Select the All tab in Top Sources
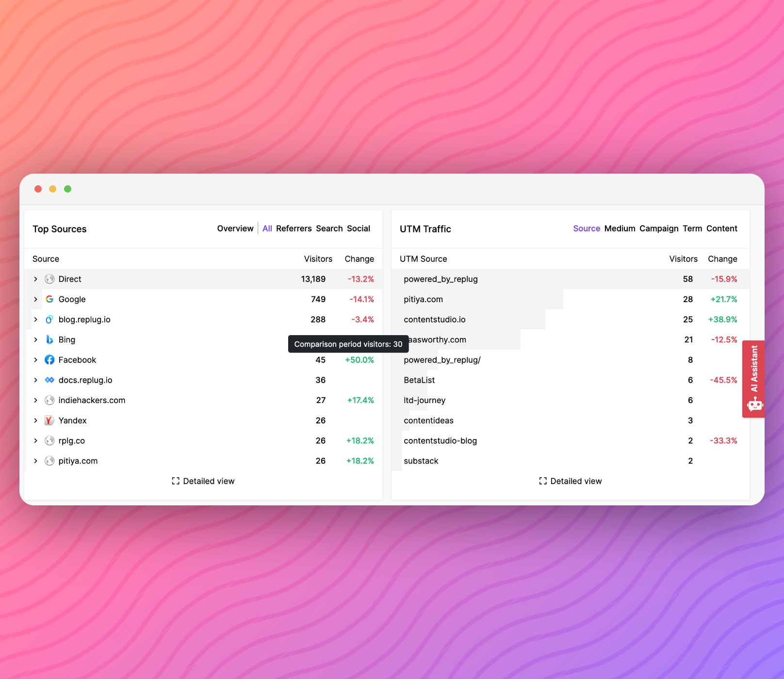 (x=267, y=228)
